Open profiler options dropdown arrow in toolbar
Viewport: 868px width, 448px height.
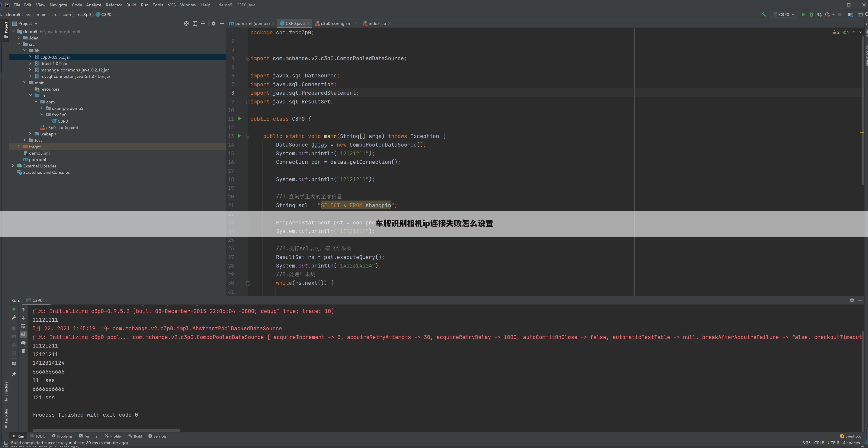tap(833, 15)
